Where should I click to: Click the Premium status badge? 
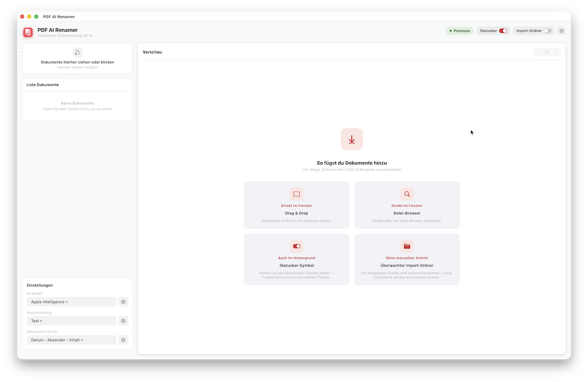[x=460, y=31]
